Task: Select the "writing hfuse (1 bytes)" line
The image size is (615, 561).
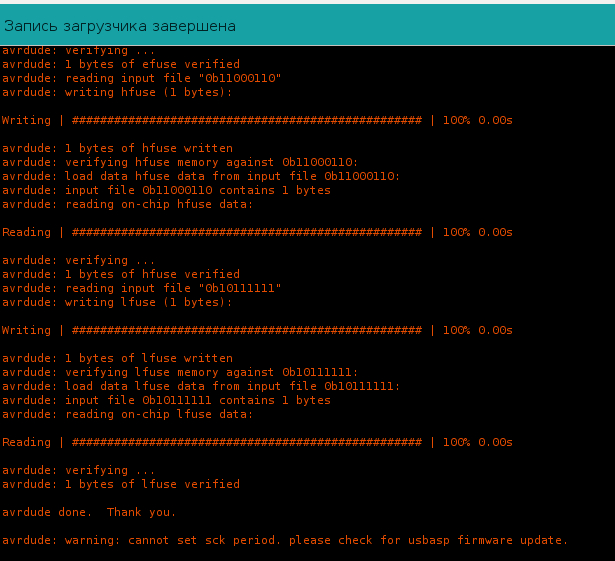Action: tap(117, 92)
